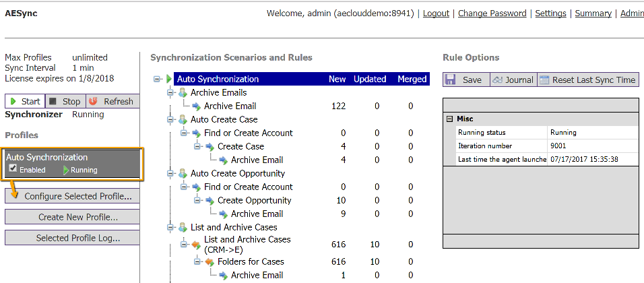
Task: Select the Archive Email under Create Case
Action: click(x=257, y=160)
